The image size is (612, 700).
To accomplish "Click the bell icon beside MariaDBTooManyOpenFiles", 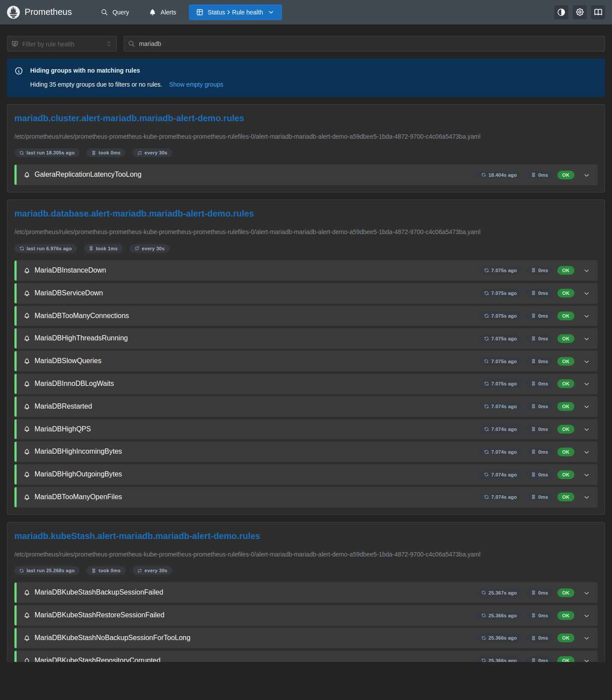I will click(x=27, y=497).
